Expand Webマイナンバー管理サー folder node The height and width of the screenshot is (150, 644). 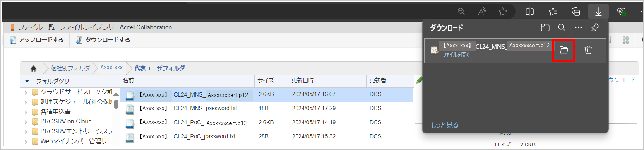point(26,142)
